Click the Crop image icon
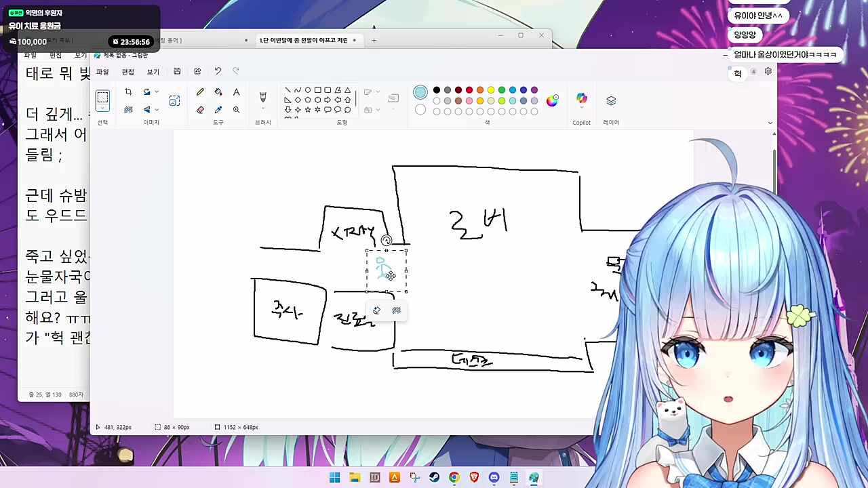 (x=128, y=92)
